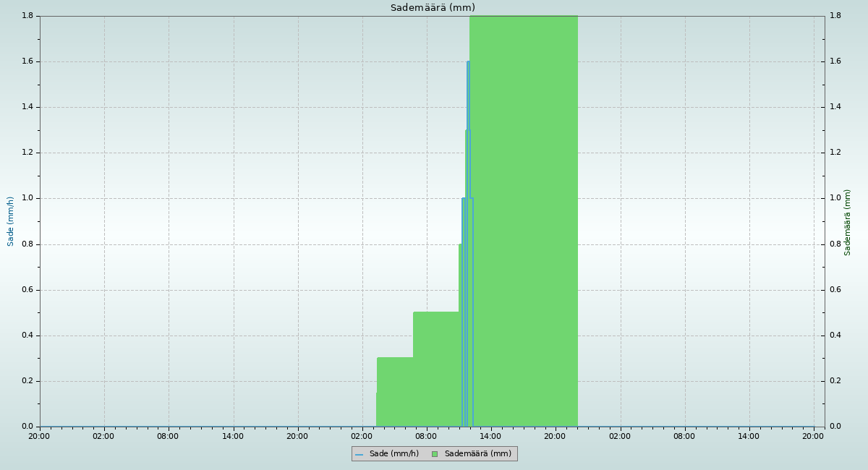The height and width of the screenshot is (470, 868).
Task: Click the 0.2 tick label on the right axis
Action: tap(835, 381)
